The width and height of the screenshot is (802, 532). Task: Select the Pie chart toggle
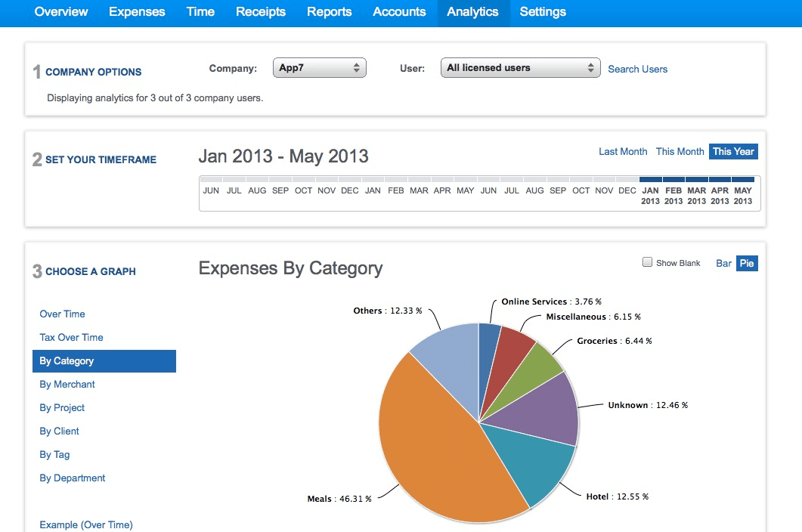point(747,264)
